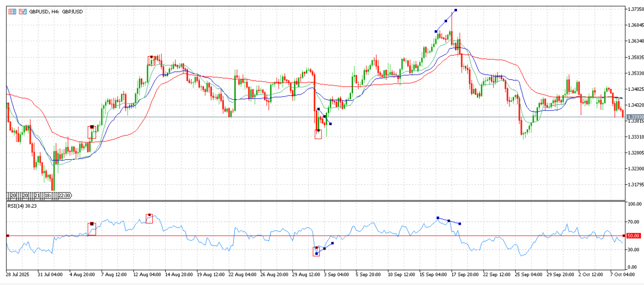Click the 28 Jul 2025 date on the time axis
Screen dimensions: 644x285
point(17,274)
